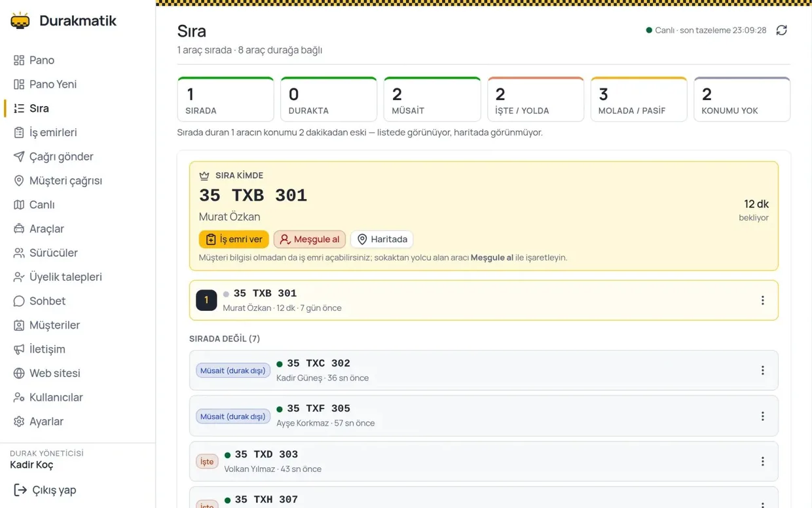Click the İletişim megaphone icon
812x508 pixels.
click(x=19, y=350)
